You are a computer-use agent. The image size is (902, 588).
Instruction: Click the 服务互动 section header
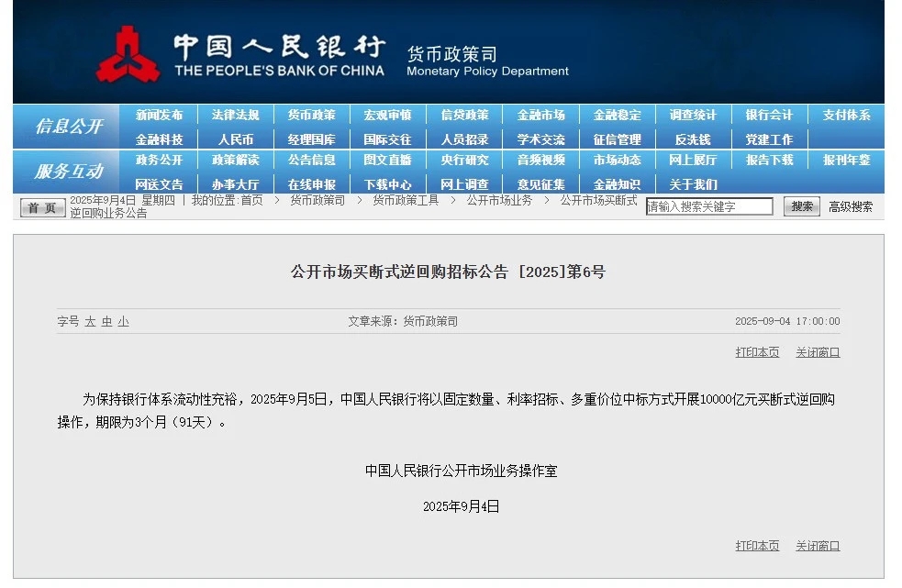69,171
